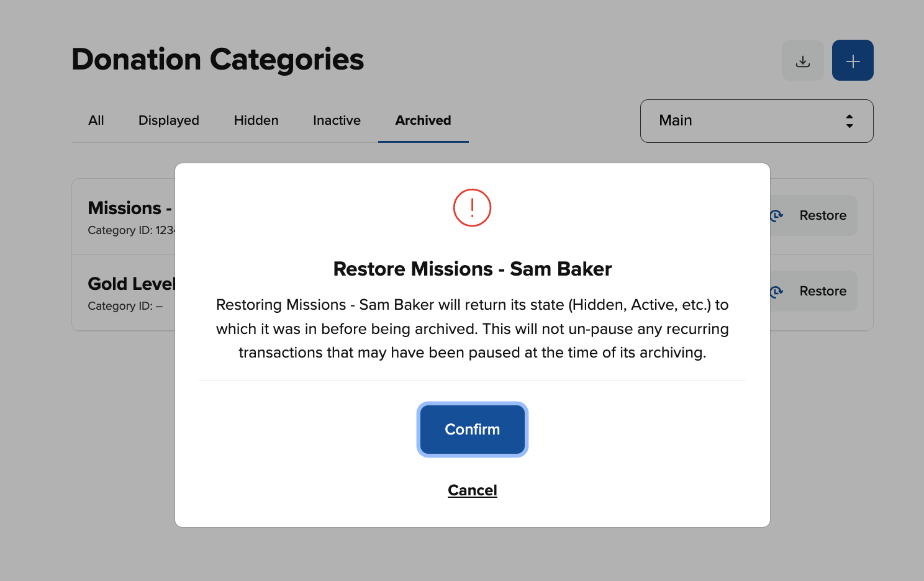Click the Gold Level category title
924x581 pixels.
[x=132, y=284]
